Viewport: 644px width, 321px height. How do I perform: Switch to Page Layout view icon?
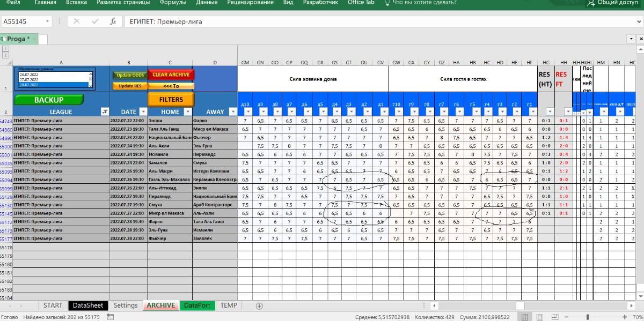coord(541,317)
